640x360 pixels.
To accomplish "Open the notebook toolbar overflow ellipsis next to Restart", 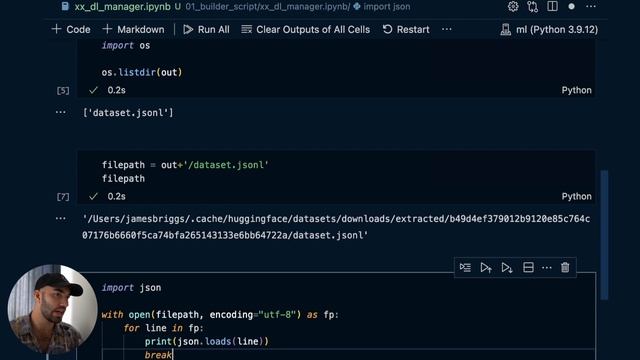I will (x=447, y=29).
